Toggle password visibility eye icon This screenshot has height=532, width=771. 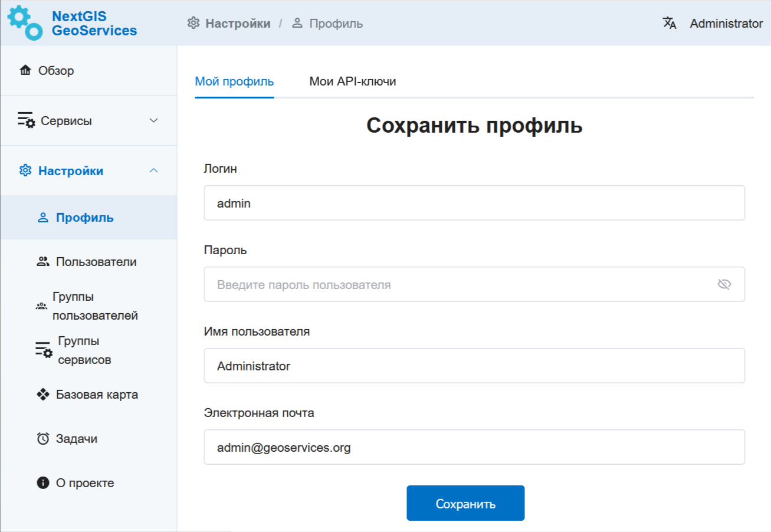724,285
